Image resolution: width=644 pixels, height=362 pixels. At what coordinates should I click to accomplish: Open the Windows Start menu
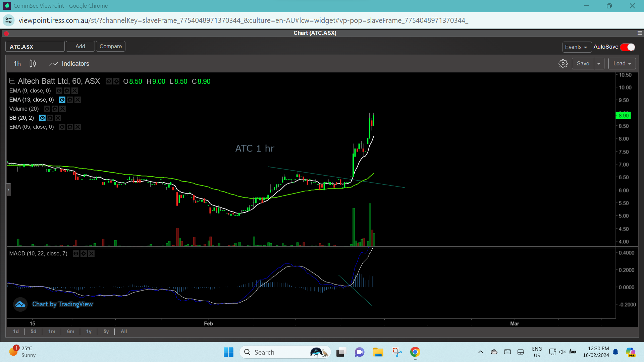pyautogui.click(x=228, y=352)
